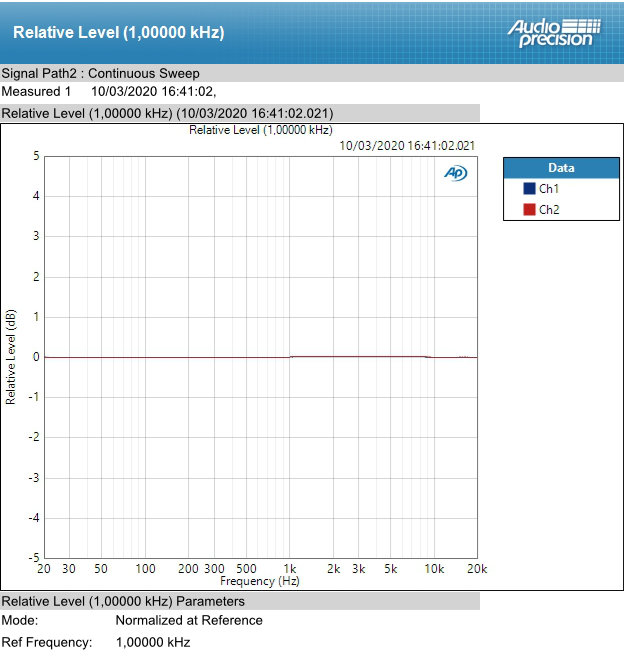Click the Data legend header

point(561,168)
